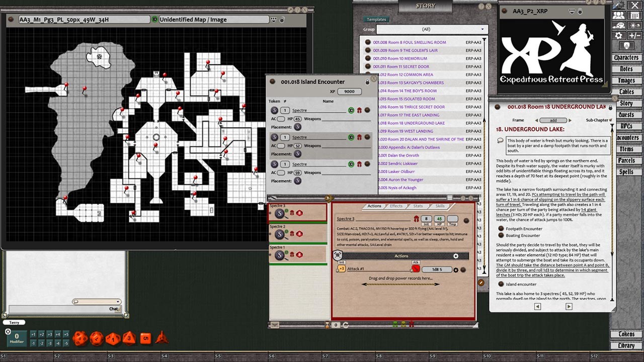Click the red attack die icon for Attack #1
The image size is (644, 362).
pos(415,269)
